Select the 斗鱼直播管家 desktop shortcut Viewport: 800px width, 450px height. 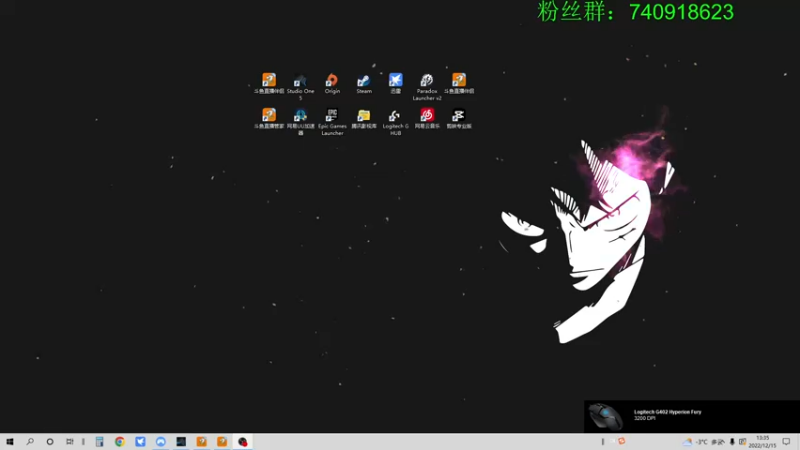(x=269, y=118)
